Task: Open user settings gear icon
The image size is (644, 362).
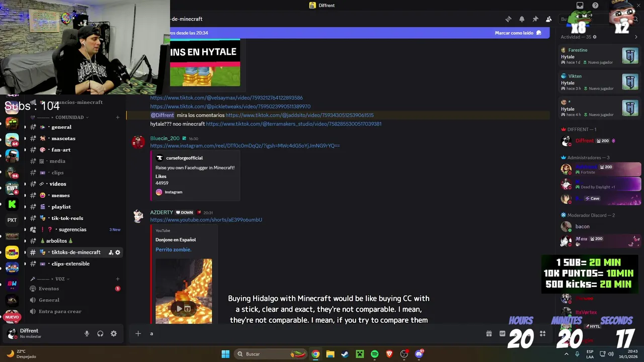Action: tap(114, 333)
